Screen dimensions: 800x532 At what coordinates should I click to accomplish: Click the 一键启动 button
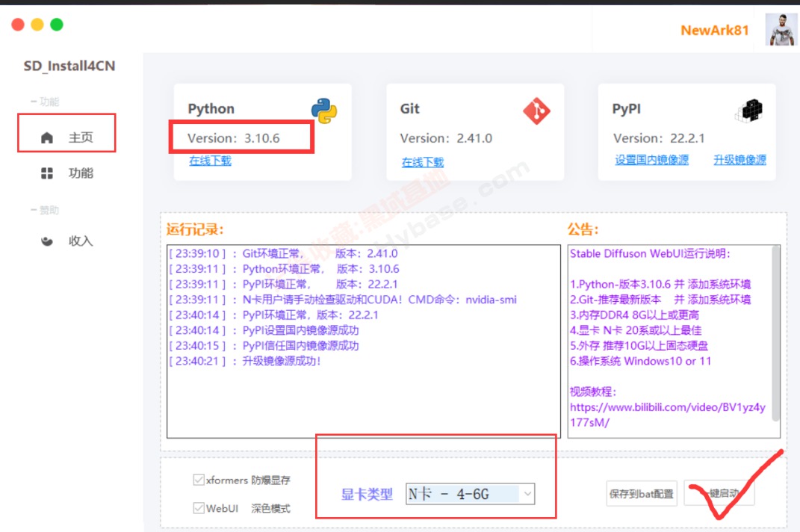(x=719, y=494)
